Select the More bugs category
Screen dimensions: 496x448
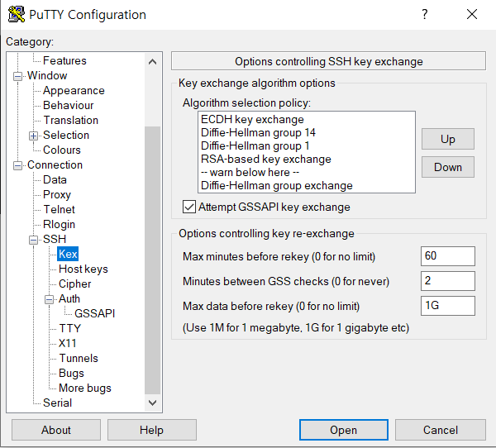point(85,388)
